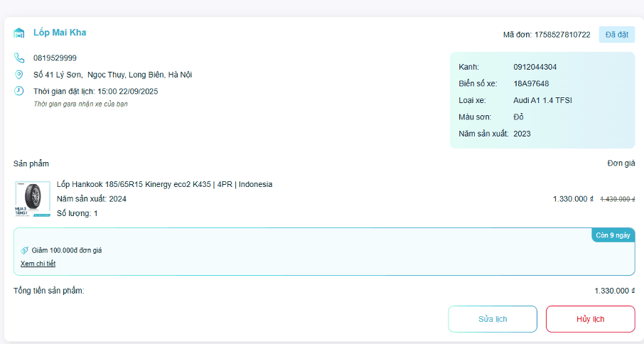Click tire production year text Năm sản xuất: 2024
The height and width of the screenshot is (344, 644).
coord(92,199)
